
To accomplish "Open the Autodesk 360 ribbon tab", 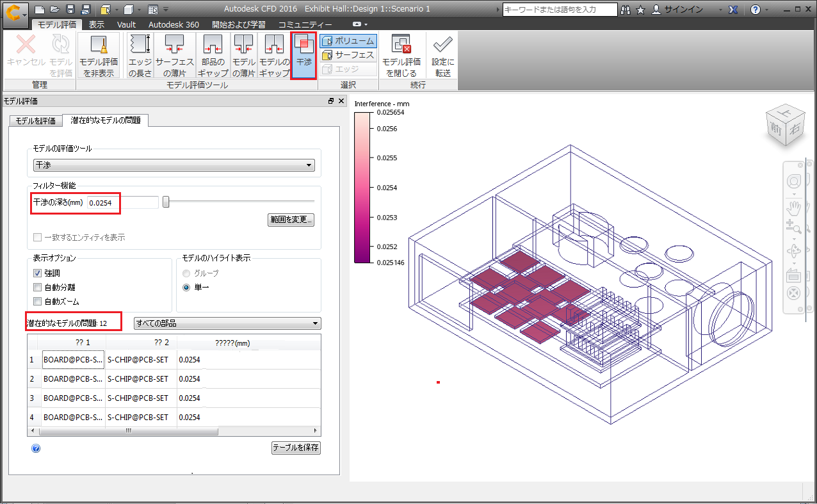I will click(x=174, y=24).
